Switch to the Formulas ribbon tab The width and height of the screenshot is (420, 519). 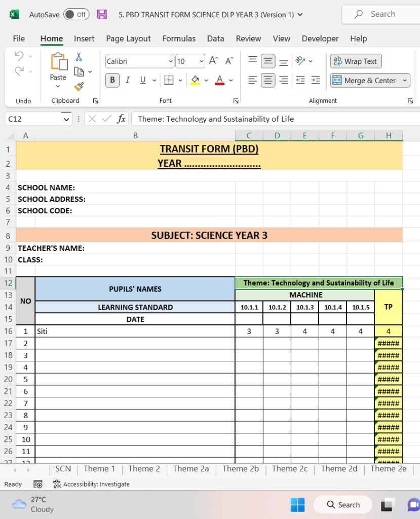pyautogui.click(x=179, y=39)
